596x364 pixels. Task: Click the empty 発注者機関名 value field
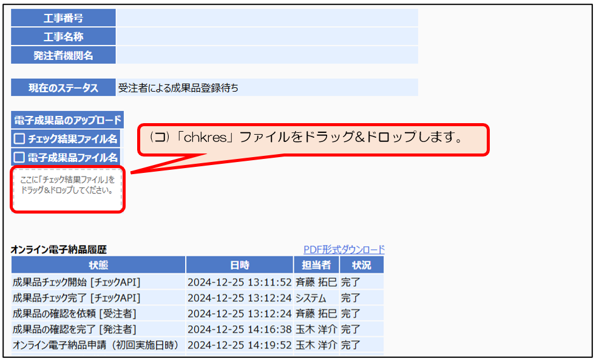(x=267, y=56)
